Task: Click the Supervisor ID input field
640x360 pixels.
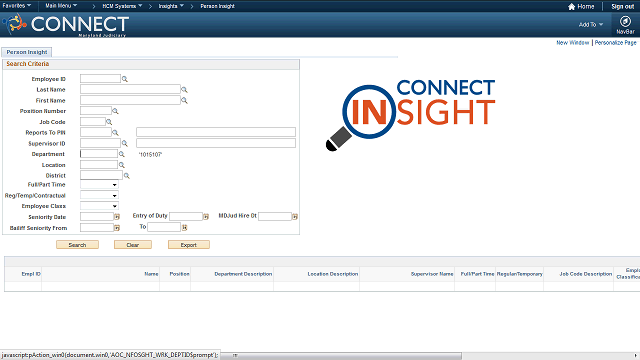Action: point(100,143)
